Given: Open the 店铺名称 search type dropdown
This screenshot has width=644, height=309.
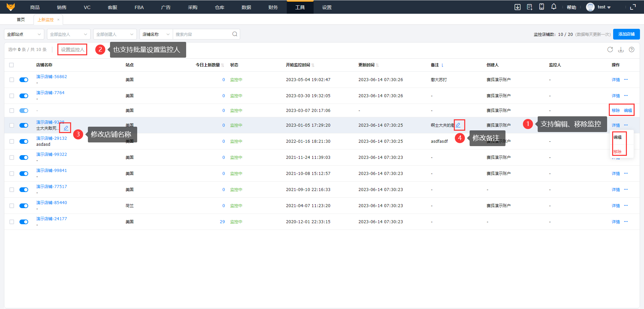Looking at the screenshot, I should click(156, 34).
